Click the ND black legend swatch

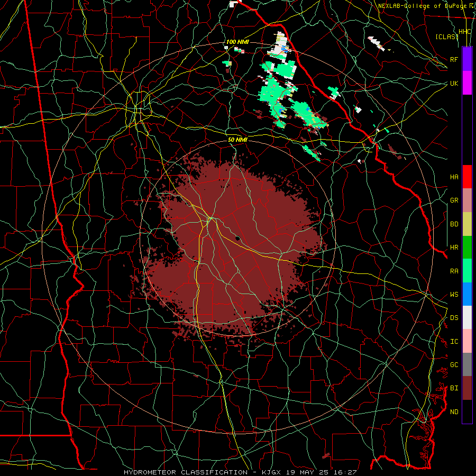[467, 411]
